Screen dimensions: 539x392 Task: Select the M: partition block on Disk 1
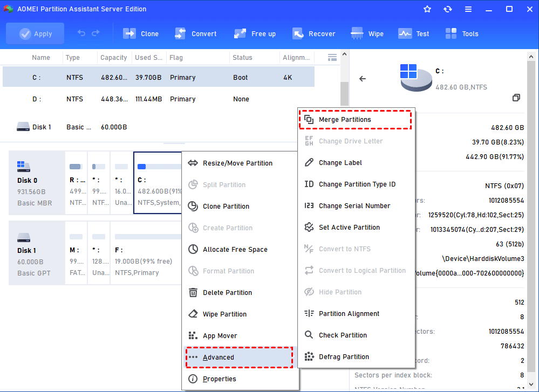pos(76,253)
